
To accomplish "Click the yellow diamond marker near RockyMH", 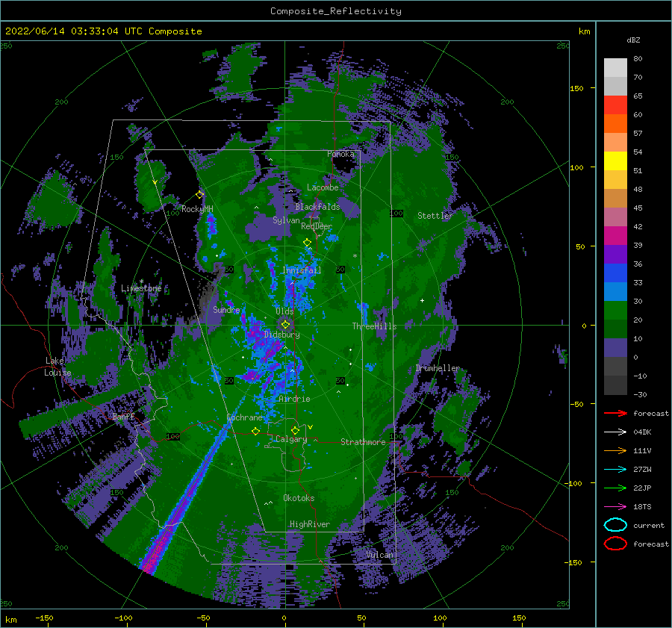I will [x=199, y=195].
